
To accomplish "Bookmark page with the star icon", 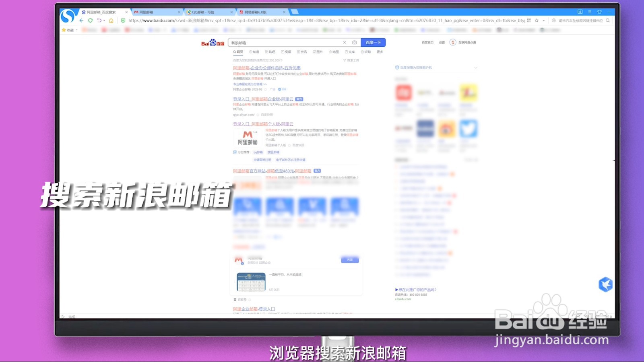I will (537, 21).
